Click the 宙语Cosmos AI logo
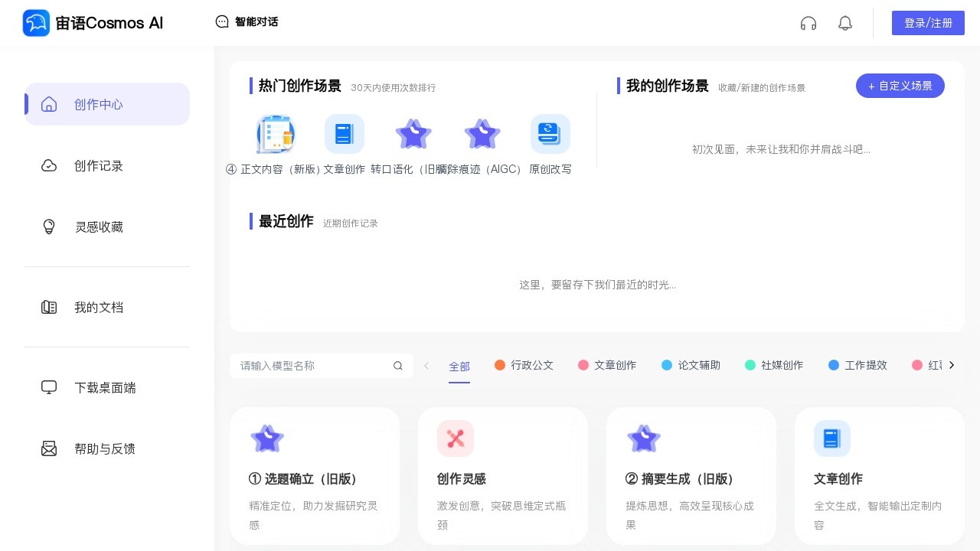 pos(93,23)
